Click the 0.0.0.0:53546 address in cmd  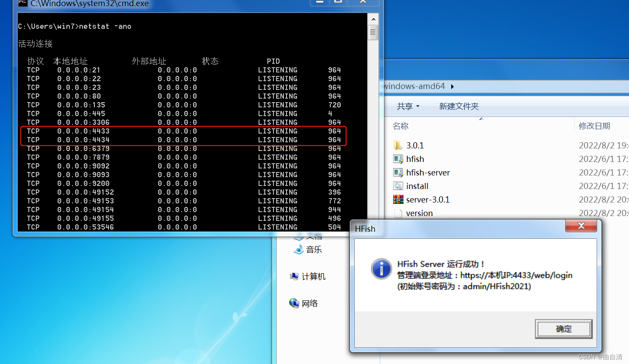pyautogui.click(x=86, y=227)
